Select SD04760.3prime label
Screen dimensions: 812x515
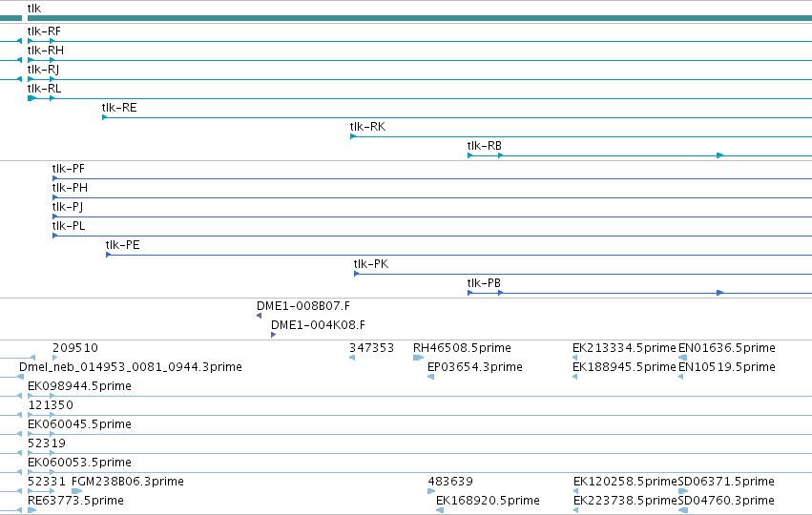pos(726,501)
